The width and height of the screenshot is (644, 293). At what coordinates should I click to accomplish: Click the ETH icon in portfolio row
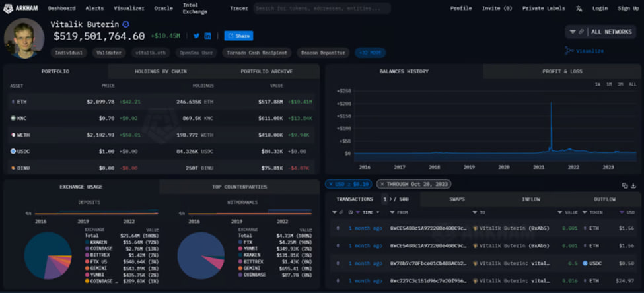tap(13, 102)
